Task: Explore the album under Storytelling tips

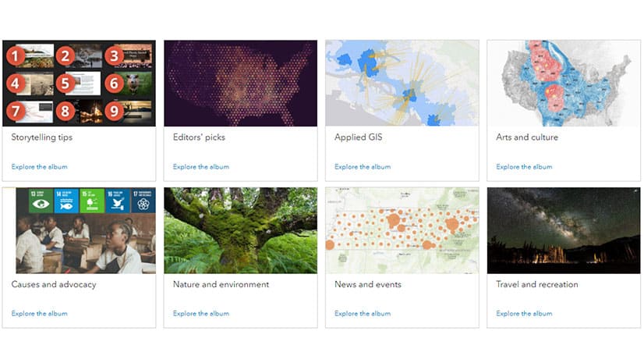Action: click(x=39, y=166)
